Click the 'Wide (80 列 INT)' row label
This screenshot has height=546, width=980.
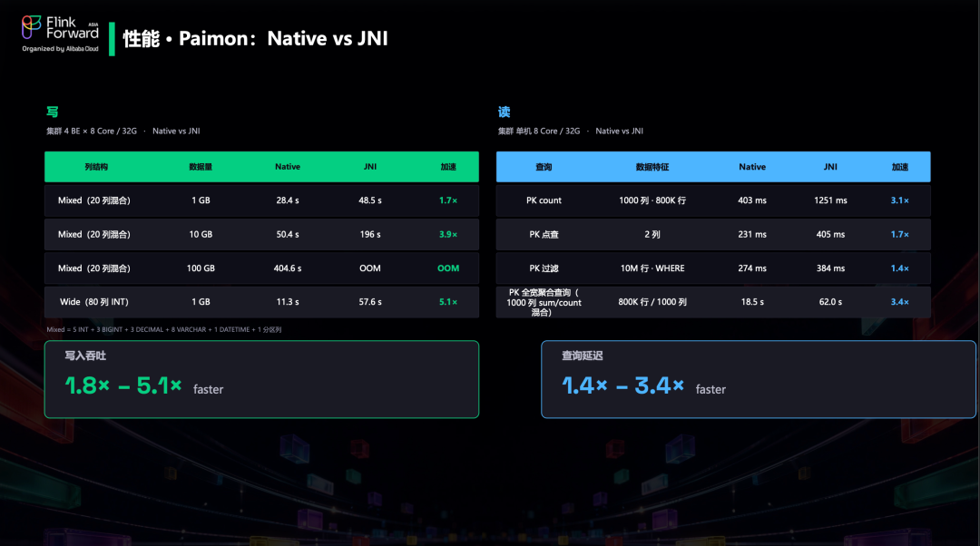pos(94,302)
